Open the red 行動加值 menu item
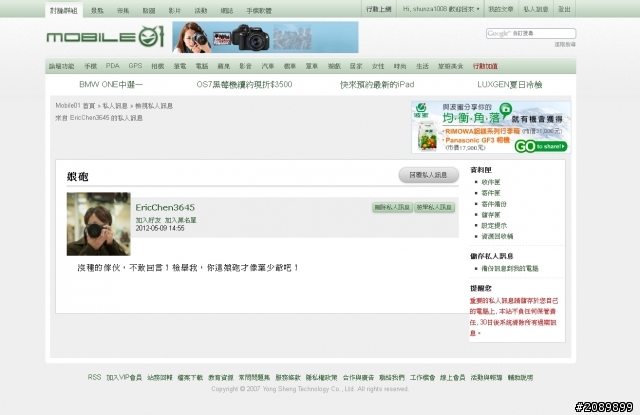Screen dimensions: 640x415 [x=485, y=66]
